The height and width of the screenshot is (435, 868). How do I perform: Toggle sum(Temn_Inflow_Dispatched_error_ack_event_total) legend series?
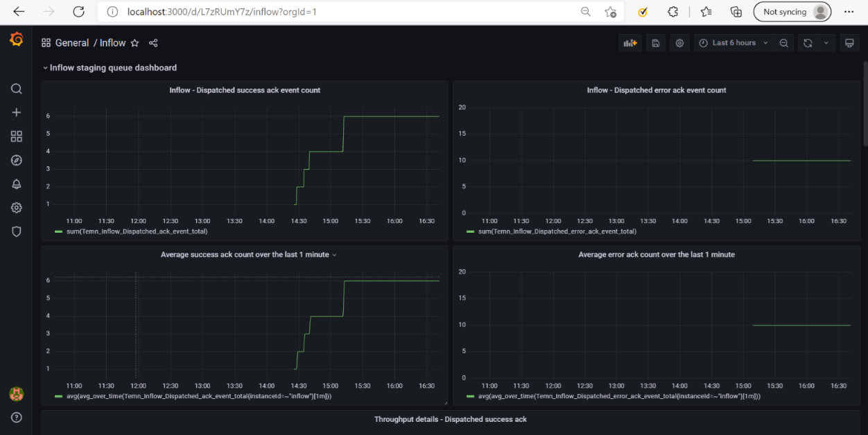click(557, 231)
